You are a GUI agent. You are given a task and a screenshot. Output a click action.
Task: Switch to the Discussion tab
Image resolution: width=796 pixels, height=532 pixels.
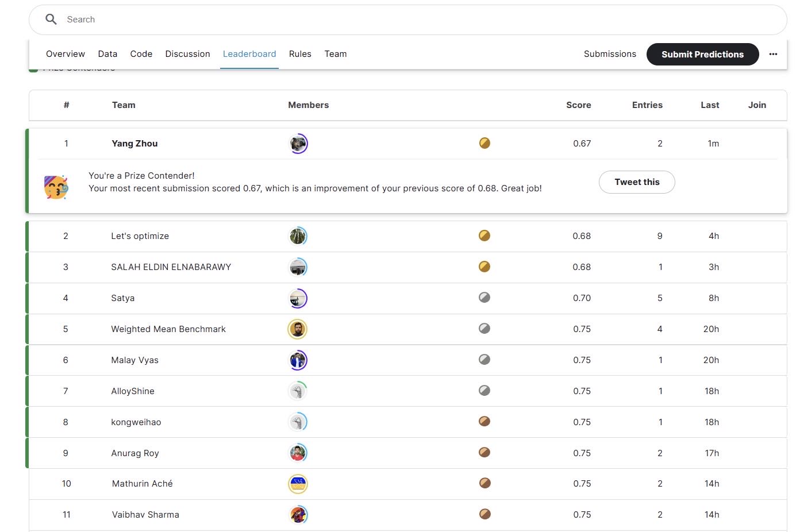coord(187,54)
